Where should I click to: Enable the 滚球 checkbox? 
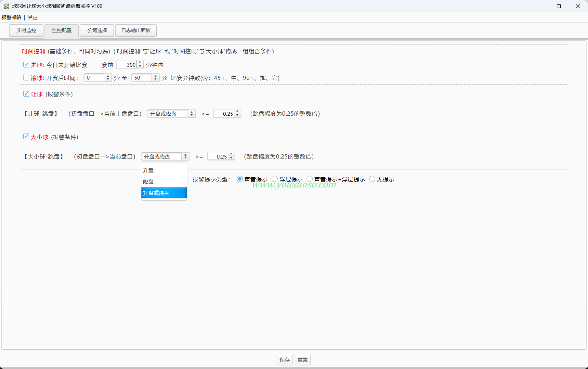pyautogui.click(x=26, y=78)
